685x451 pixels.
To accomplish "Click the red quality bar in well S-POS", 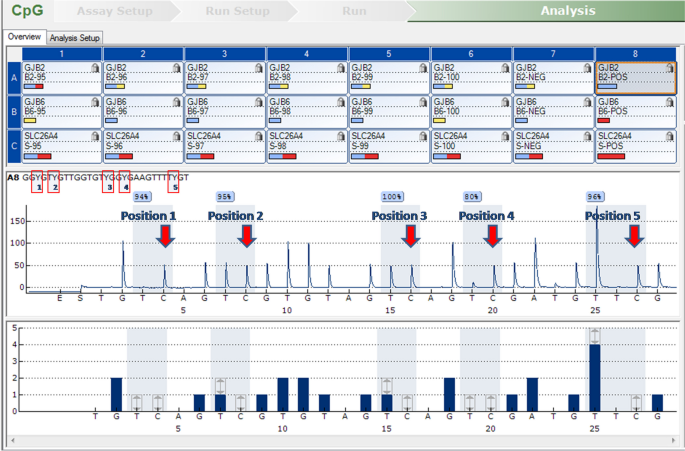I will [x=611, y=156].
